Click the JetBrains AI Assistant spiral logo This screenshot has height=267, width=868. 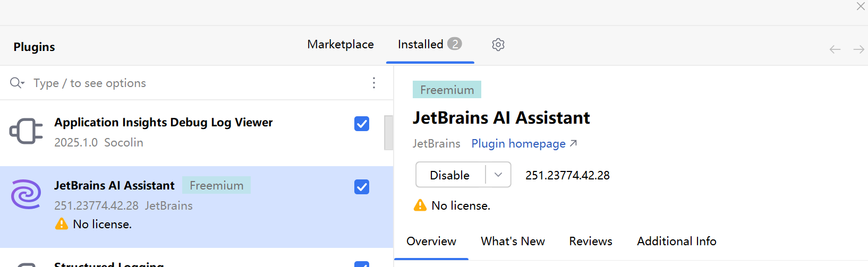[x=26, y=194]
